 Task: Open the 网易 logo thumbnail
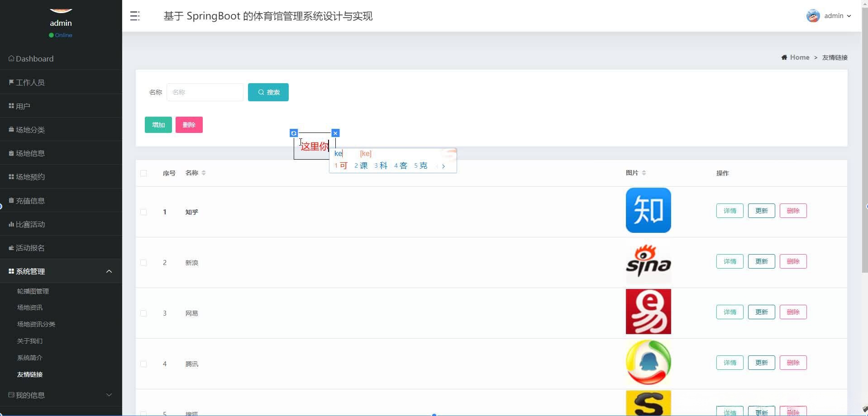coord(648,312)
